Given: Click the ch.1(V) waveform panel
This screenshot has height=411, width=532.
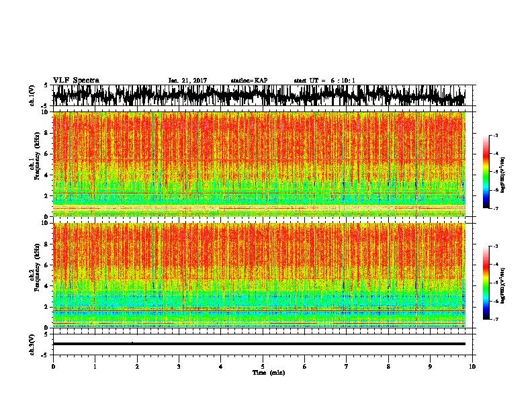Looking at the screenshot, I should pos(262,95).
